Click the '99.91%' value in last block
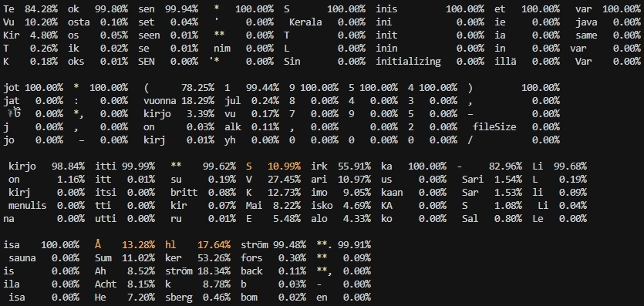Image resolution: width=644 pixels, height=306 pixels. coord(355,245)
